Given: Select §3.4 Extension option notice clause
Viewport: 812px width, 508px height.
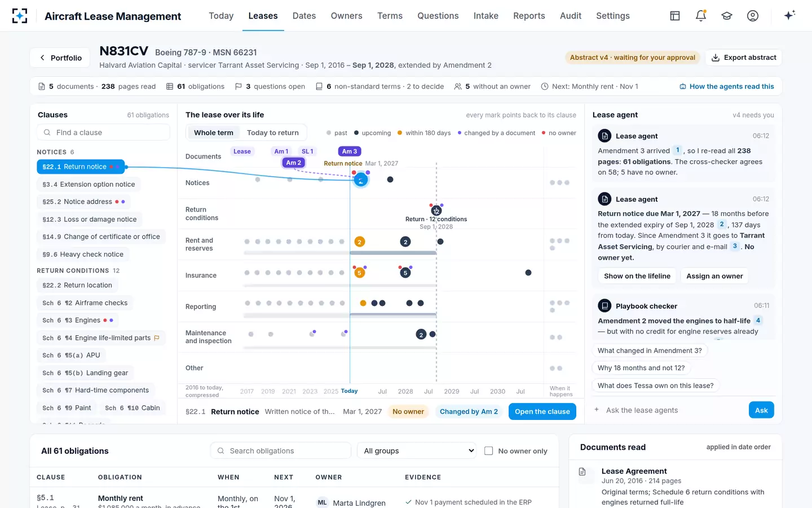Looking at the screenshot, I should (x=89, y=184).
